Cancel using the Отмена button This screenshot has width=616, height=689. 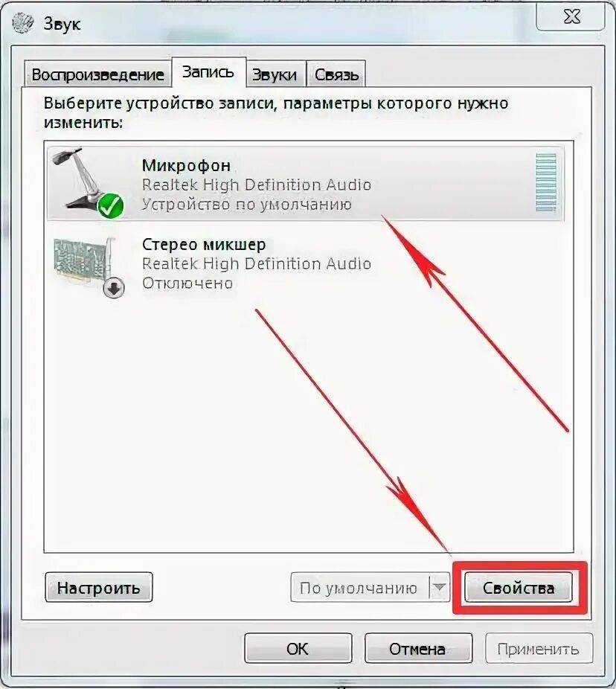pos(418,648)
